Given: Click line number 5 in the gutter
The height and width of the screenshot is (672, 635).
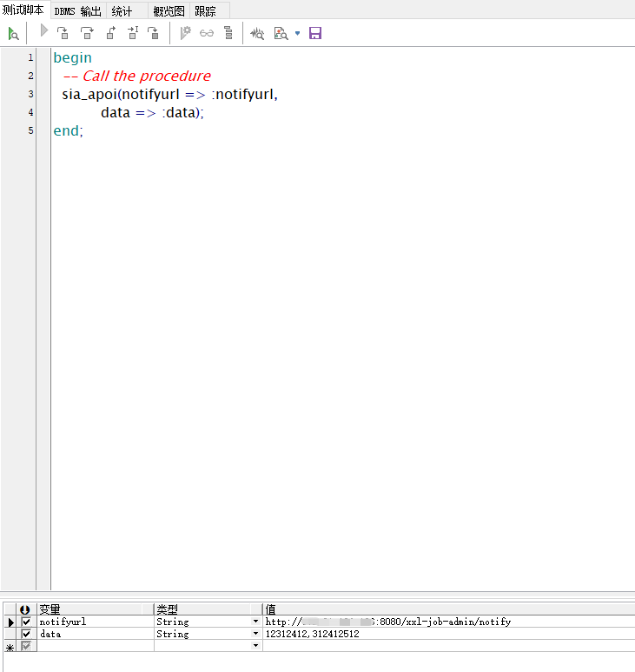Looking at the screenshot, I should (30, 130).
